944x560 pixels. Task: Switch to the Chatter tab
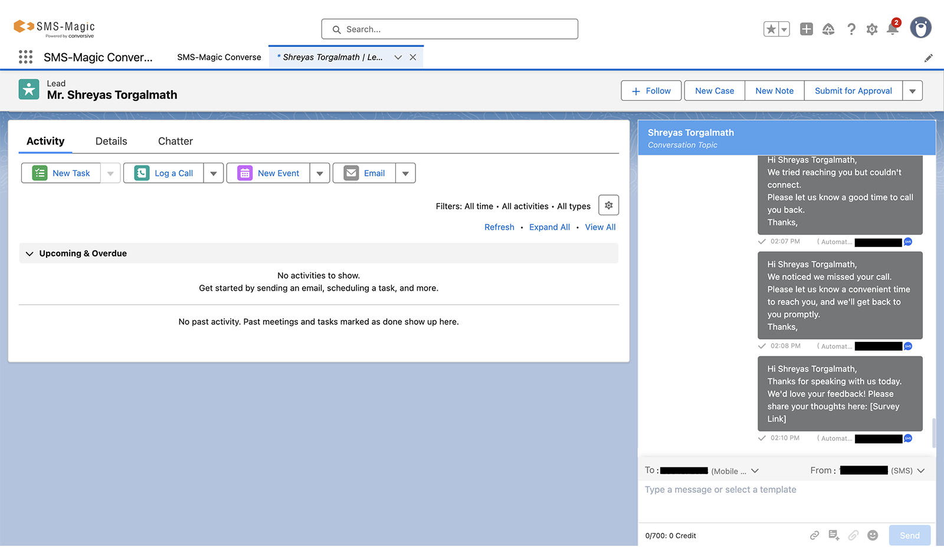pyautogui.click(x=175, y=141)
